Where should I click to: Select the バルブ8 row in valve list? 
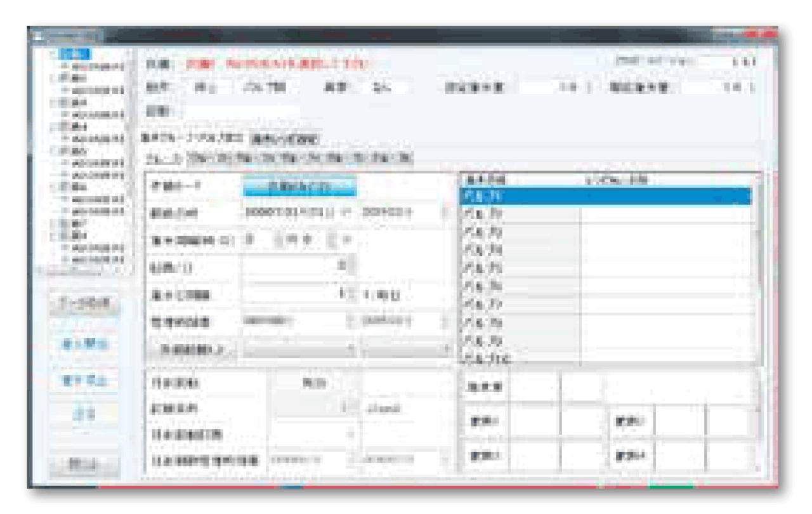(x=605, y=322)
